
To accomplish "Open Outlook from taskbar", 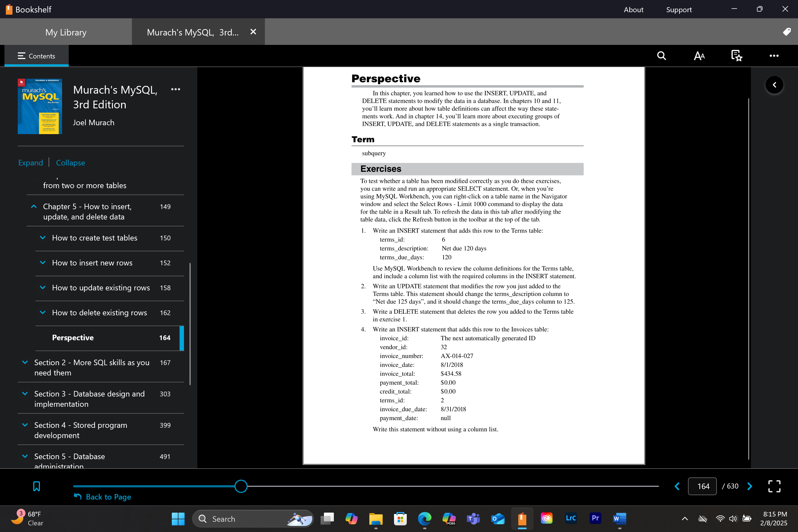I will 498,519.
